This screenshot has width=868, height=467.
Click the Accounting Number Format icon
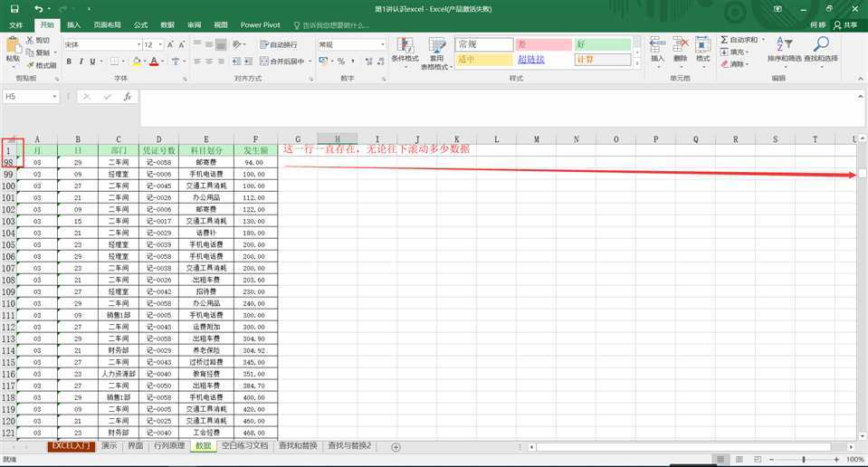coord(324,62)
